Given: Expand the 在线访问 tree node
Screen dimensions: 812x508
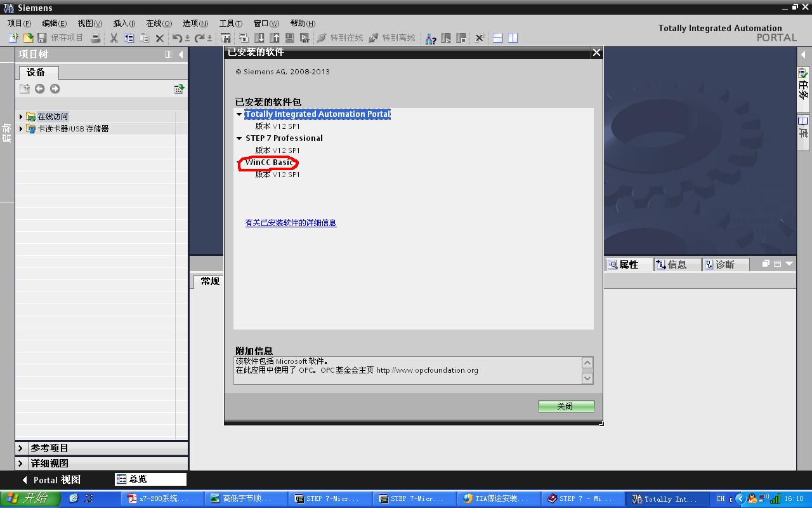Looking at the screenshot, I should pos(21,117).
